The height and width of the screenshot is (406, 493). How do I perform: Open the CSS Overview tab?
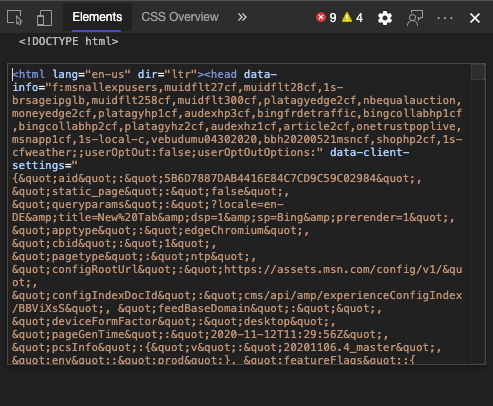180,17
